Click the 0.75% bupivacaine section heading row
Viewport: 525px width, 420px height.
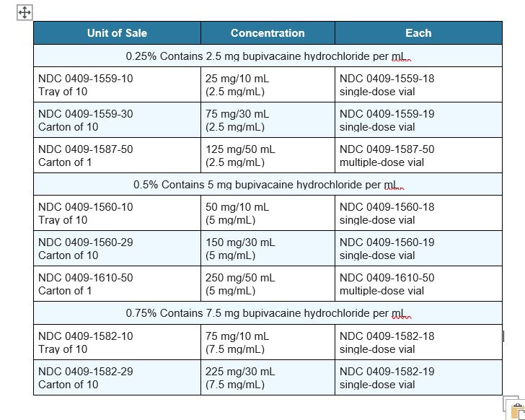click(268, 313)
